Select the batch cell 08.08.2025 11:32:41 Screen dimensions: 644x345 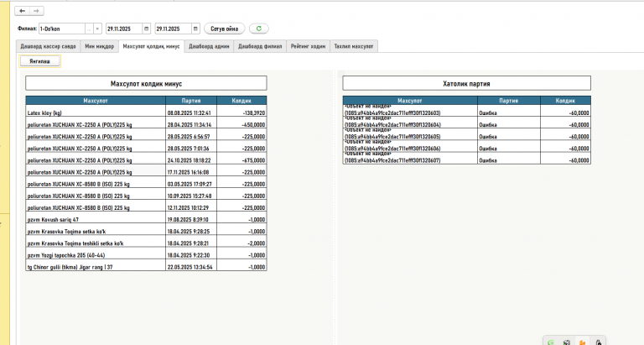(x=191, y=111)
